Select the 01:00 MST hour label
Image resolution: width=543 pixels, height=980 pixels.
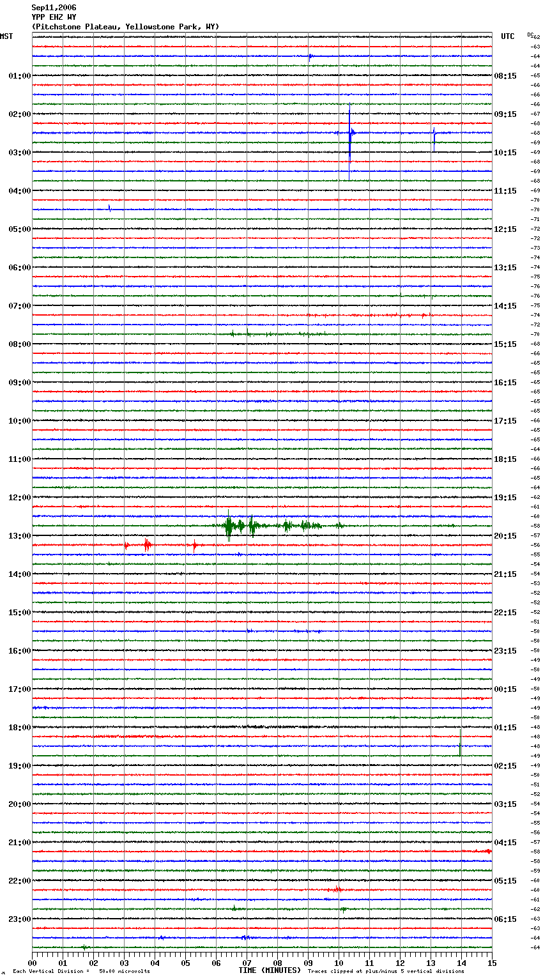click(20, 76)
